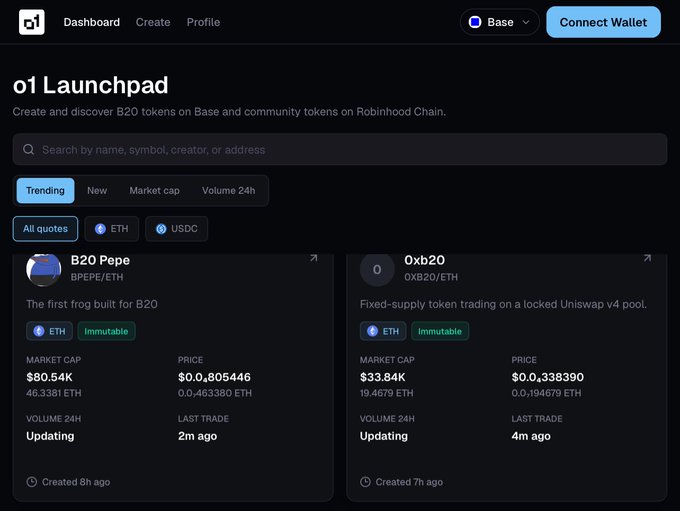Click the BPEPE/ETH pair label

(x=97, y=277)
